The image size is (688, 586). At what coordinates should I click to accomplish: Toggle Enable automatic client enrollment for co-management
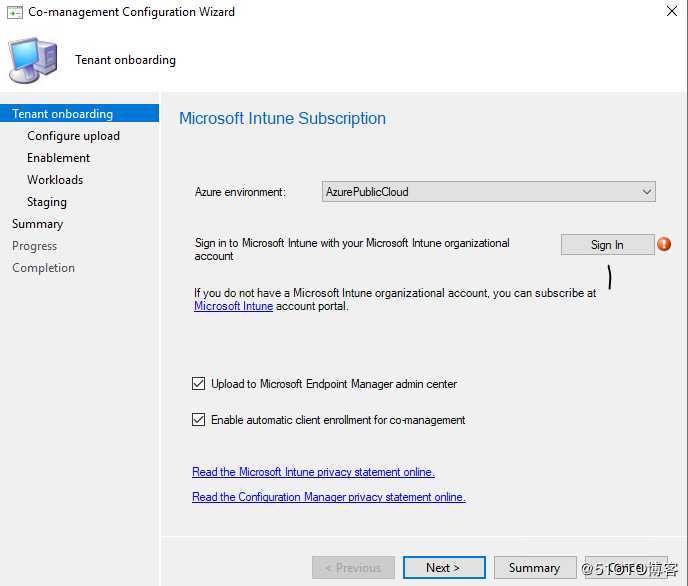198,420
